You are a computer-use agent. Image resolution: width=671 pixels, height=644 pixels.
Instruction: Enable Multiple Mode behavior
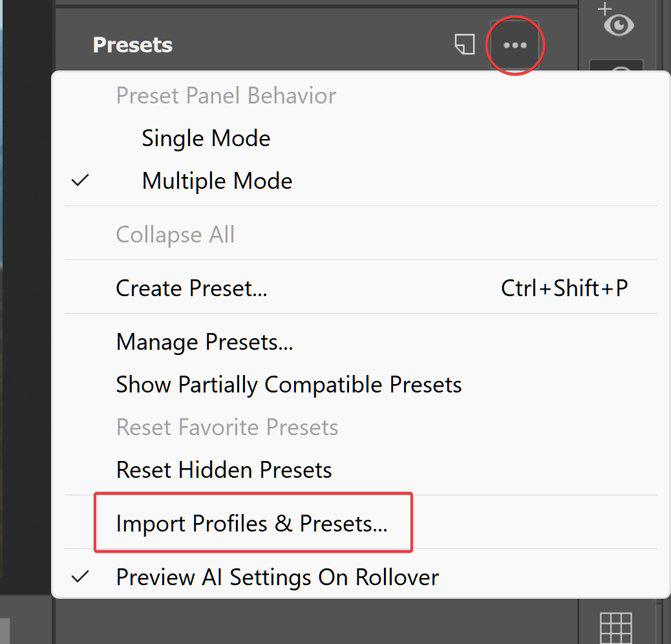[217, 180]
